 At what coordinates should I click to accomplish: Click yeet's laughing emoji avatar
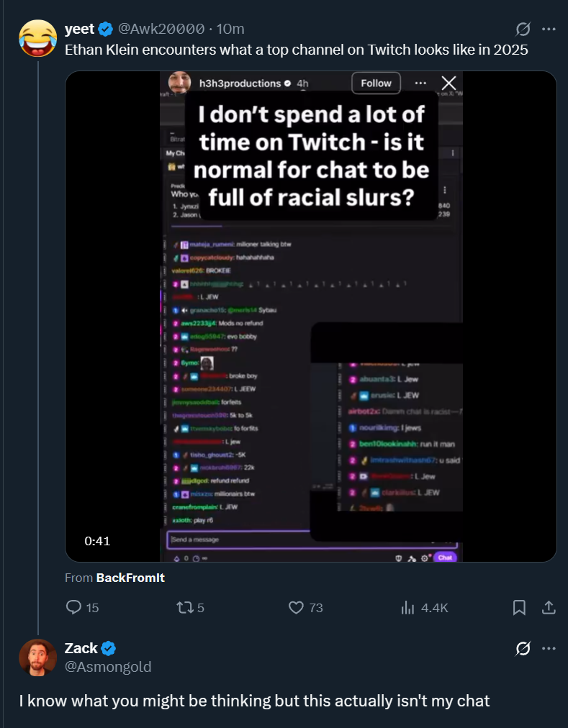[x=37, y=39]
